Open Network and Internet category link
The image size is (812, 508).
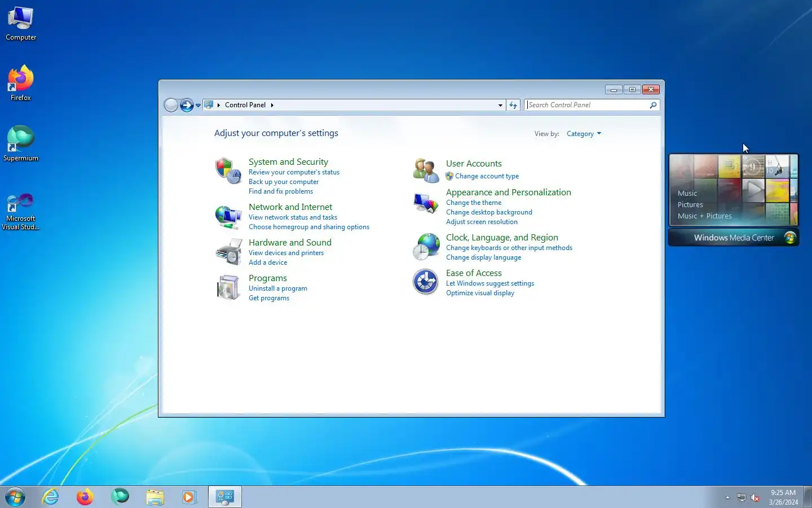click(x=290, y=207)
